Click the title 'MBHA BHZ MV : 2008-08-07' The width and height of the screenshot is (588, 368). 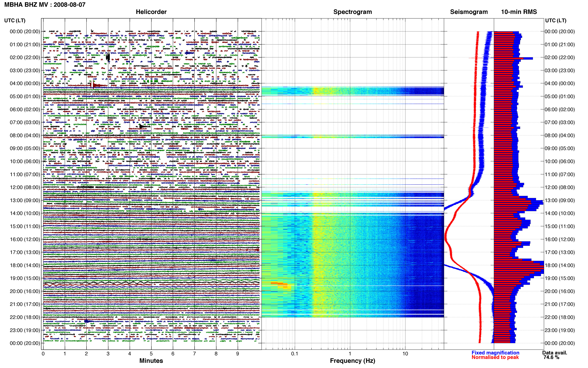point(45,5)
